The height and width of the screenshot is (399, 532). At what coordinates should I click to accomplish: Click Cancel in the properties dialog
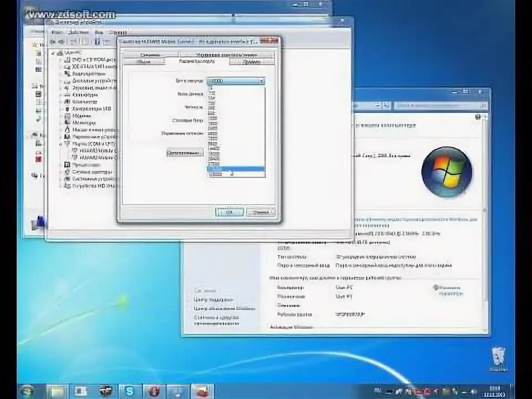(x=260, y=212)
